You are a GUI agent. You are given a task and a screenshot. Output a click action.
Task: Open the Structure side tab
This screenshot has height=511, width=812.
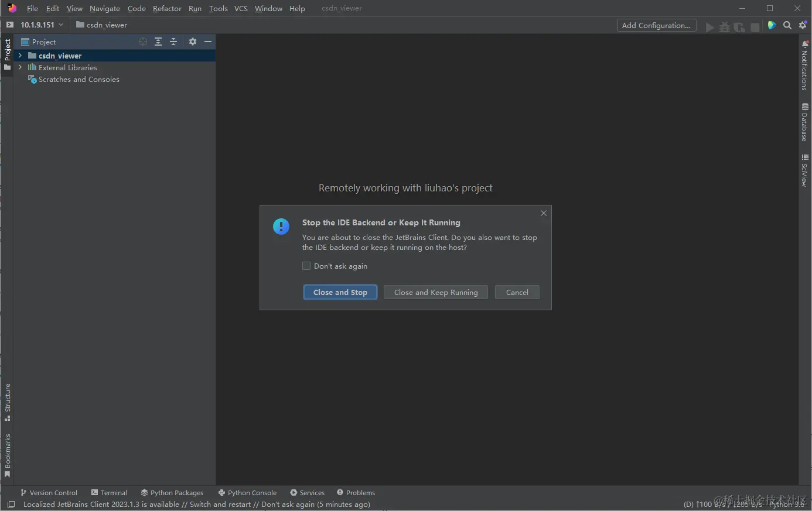[x=7, y=402]
